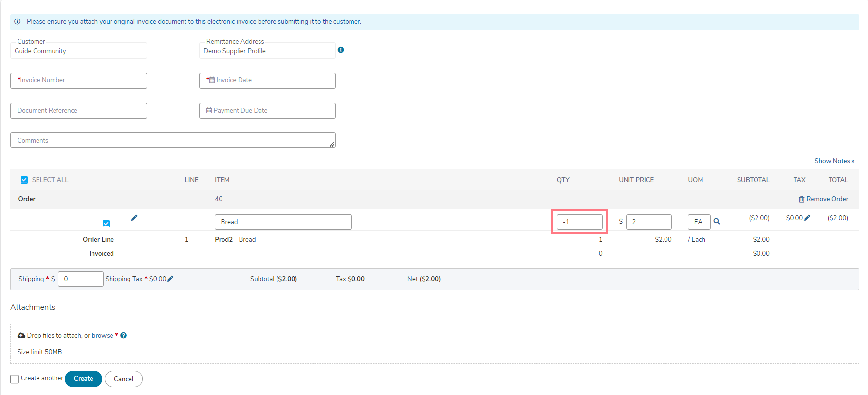
Task: Edit line tax using pencil icon
Action: (807, 218)
